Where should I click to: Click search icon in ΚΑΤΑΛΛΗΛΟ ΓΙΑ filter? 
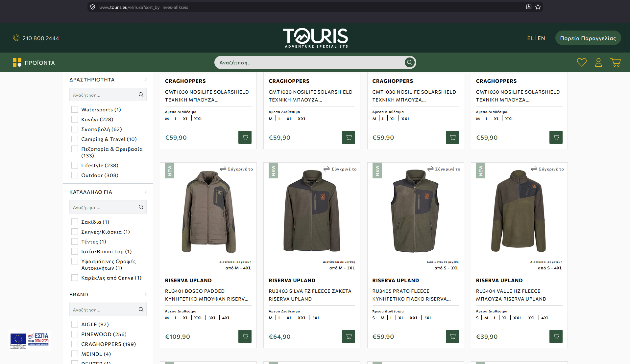[x=141, y=207]
